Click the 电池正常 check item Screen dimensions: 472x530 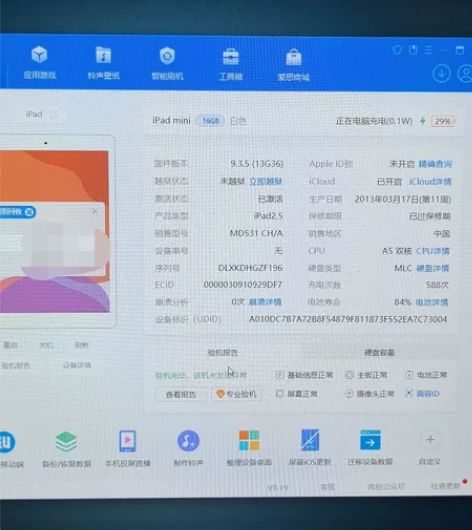coord(426,375)
